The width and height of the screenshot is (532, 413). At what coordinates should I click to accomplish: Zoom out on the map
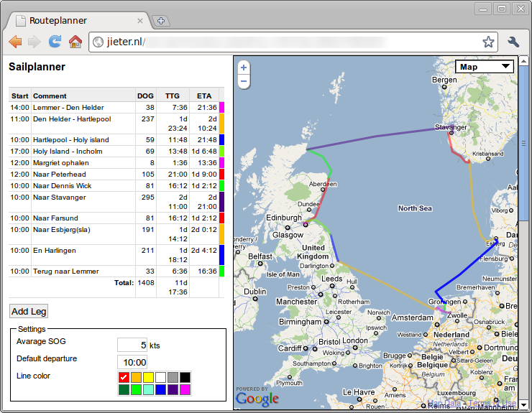coord(244,81)
